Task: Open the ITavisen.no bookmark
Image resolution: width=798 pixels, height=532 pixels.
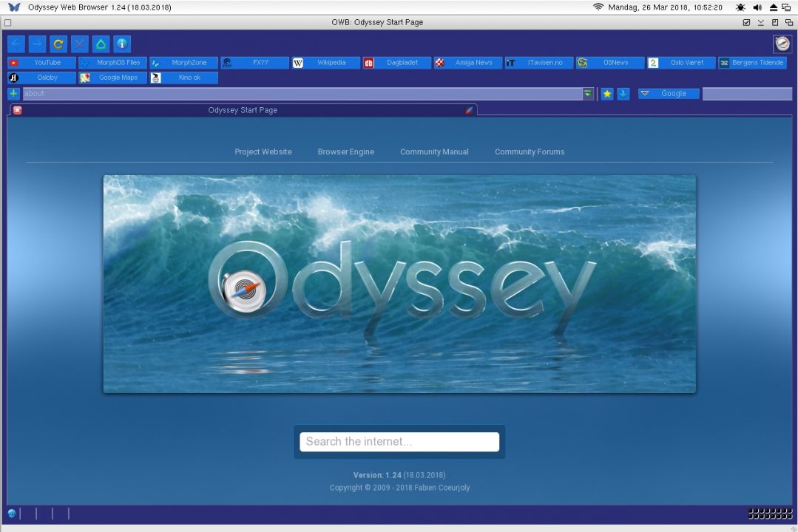Action: coord(539,63)
